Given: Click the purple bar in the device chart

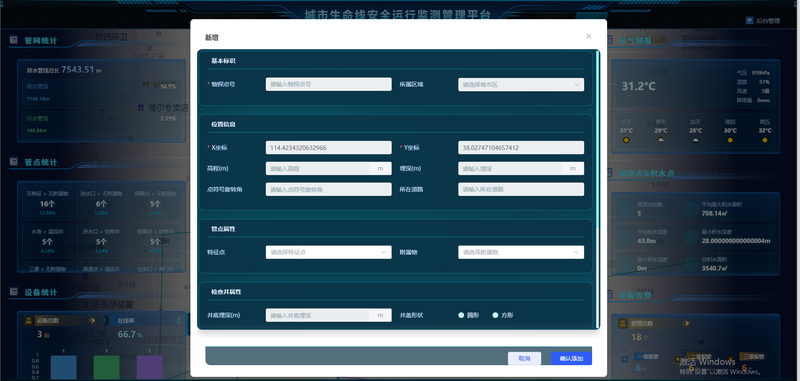Looking at the screenshot, I should point(149,367).
